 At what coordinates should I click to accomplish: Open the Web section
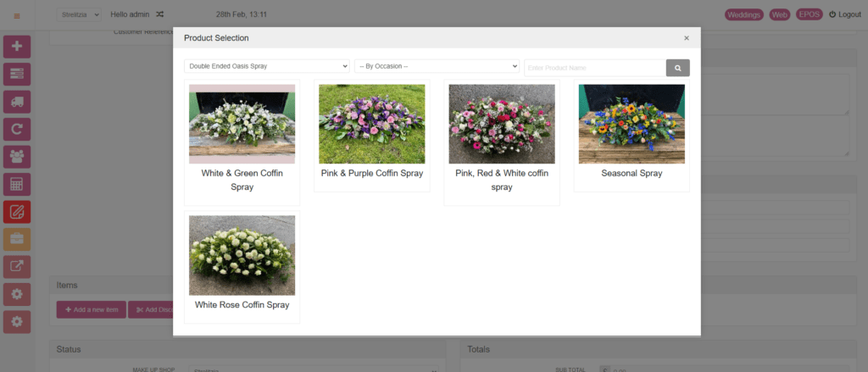(780, 15)
